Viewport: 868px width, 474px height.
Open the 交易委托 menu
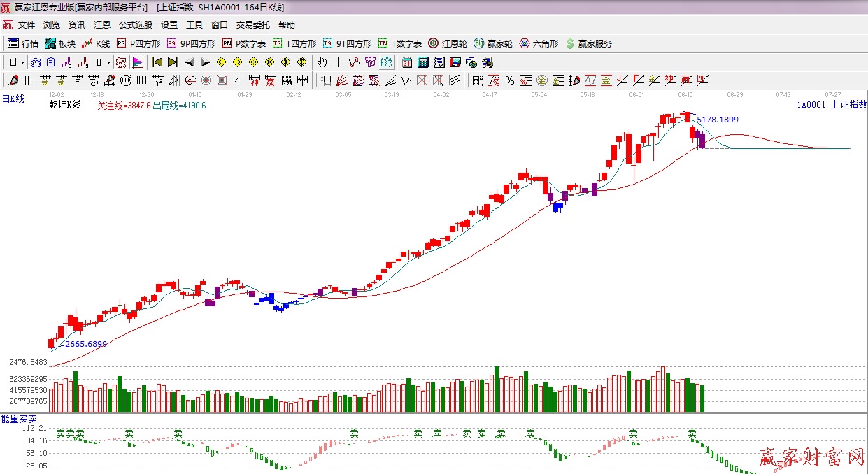(x=252, y=25)
